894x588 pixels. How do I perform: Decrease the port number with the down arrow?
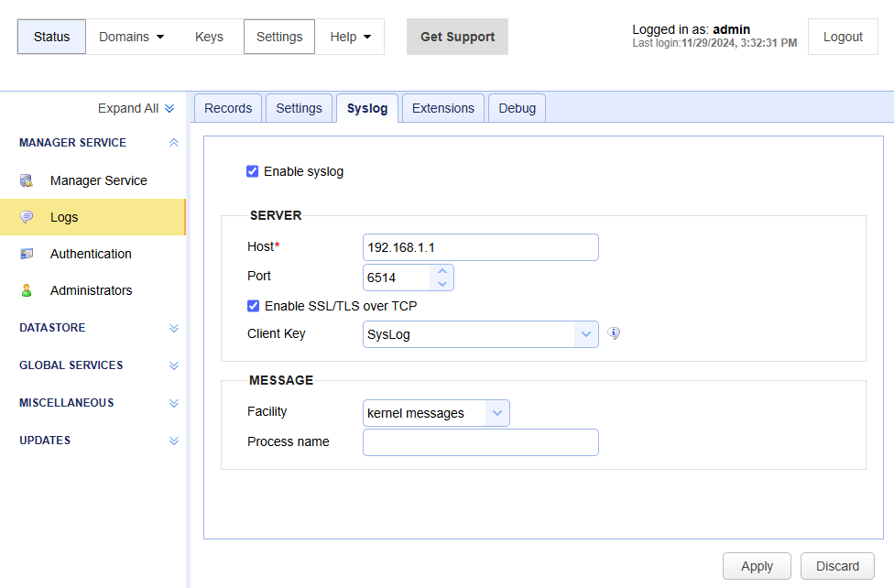[442, 284]
